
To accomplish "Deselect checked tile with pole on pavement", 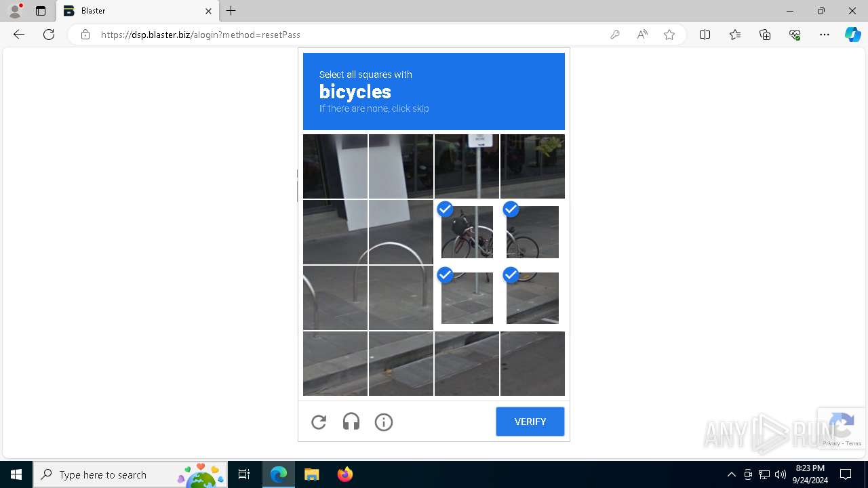I will click(x=467, y=298).
